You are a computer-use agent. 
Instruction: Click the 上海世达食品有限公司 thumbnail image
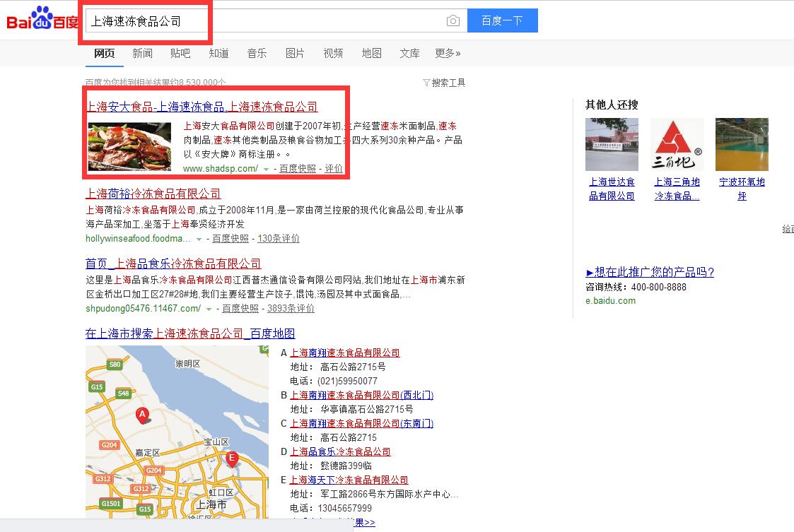[x=612, y=144]
